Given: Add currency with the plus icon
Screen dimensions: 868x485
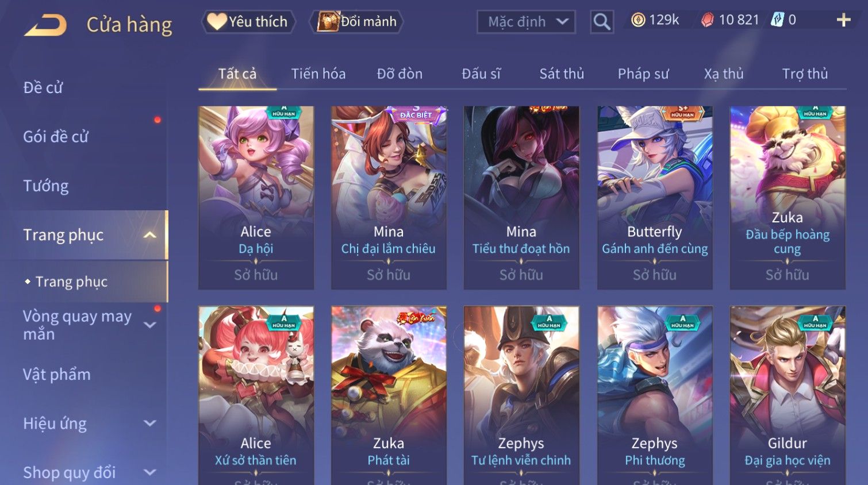Looking at the screenshot, I should point(843,20).
